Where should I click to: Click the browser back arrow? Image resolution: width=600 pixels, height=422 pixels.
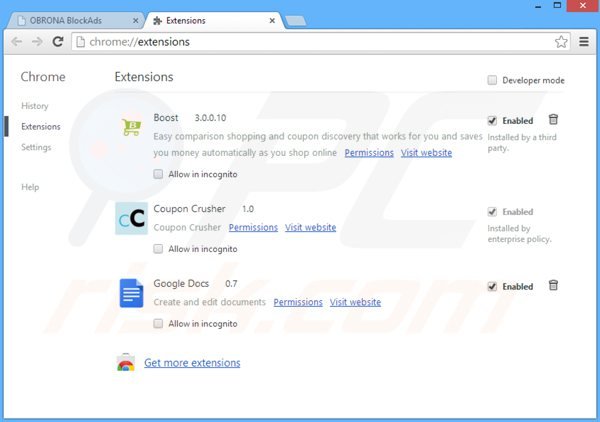pos(16,42)
